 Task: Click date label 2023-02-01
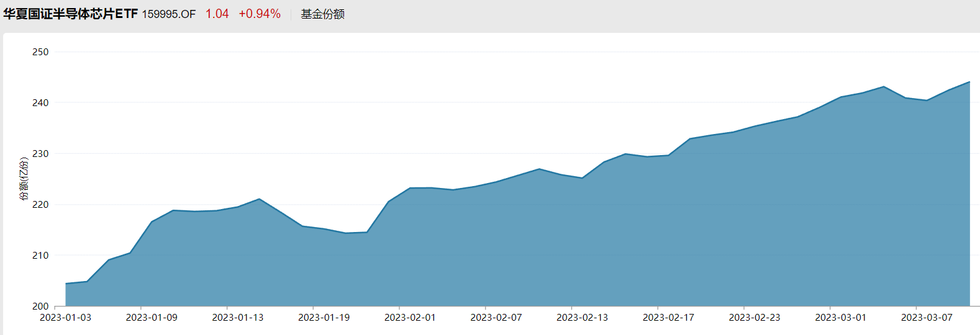click(410, 318)
